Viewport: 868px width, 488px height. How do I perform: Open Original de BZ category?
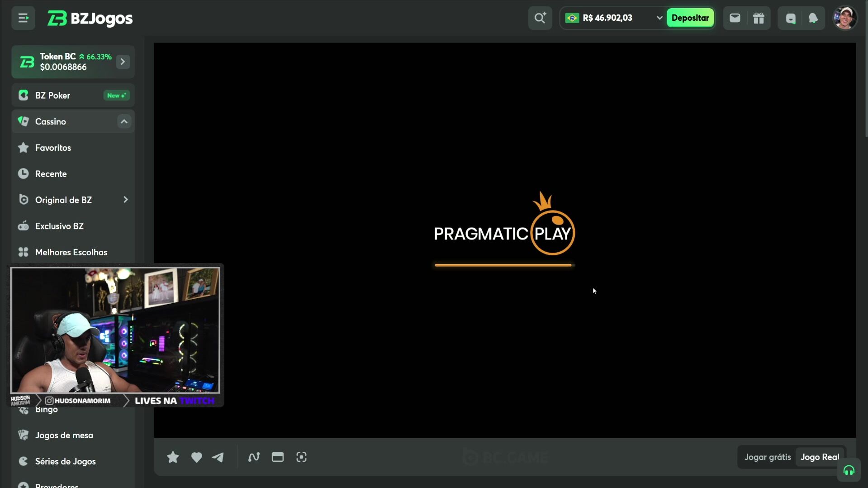point(73,200)
